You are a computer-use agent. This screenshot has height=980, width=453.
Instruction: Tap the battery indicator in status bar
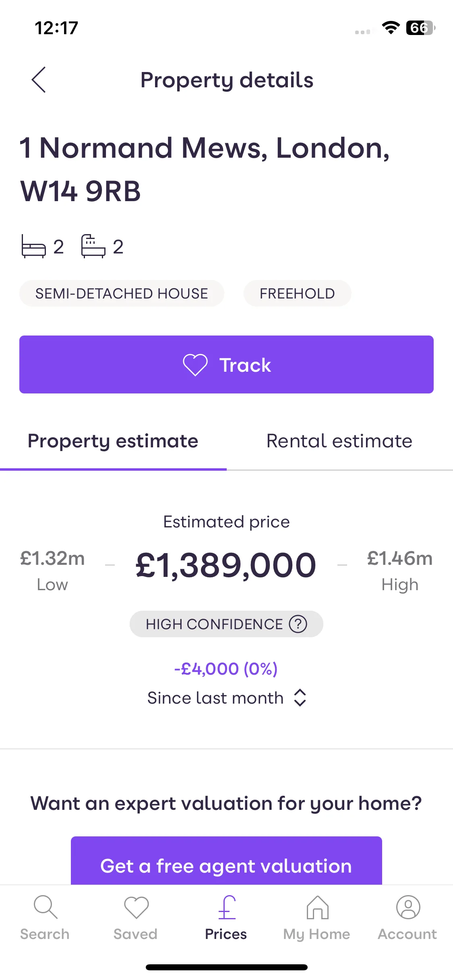pyautogui.click(x=420, y=28)
